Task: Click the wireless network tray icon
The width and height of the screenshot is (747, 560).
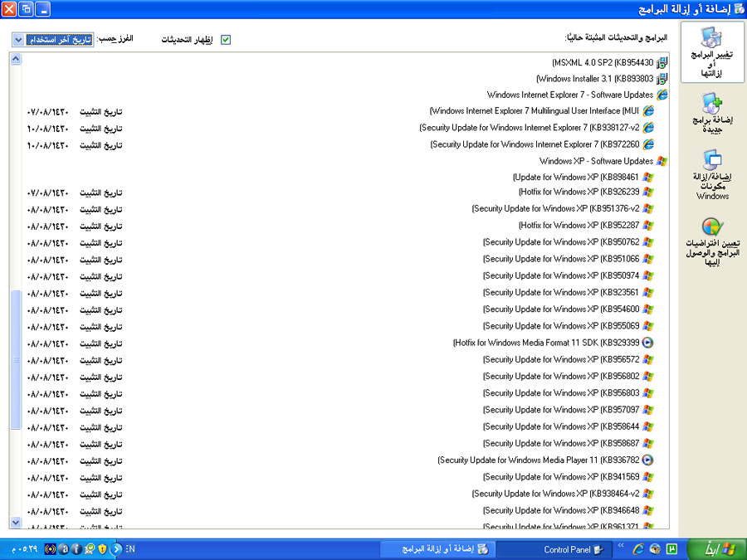Action: [50, 549]
